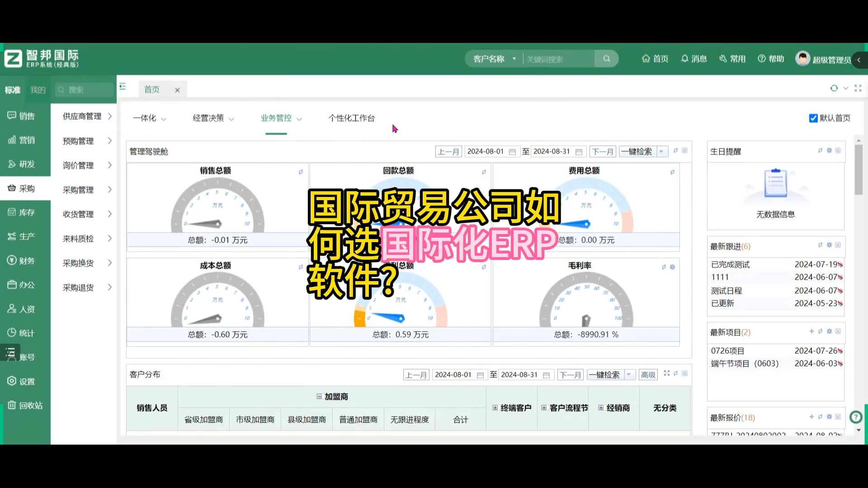This screenshot has width=868, height=488.
Task: Click the fullscreen icon at top right of tab bar
Action: (x=858, y=88)
